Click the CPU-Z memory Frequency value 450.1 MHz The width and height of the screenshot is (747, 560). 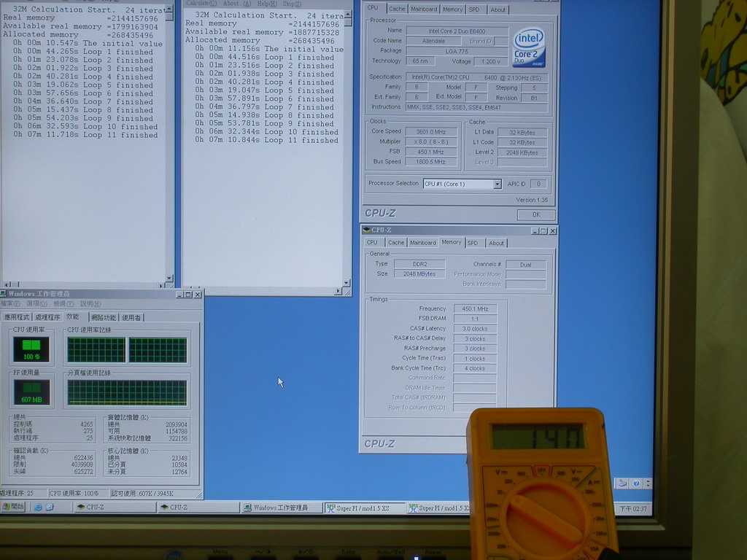475,308
